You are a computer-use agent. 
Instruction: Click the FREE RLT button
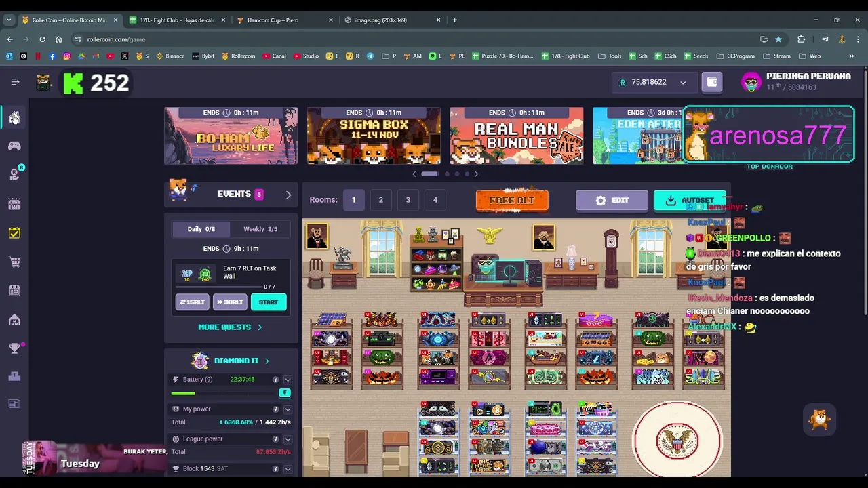click(512, 201)
